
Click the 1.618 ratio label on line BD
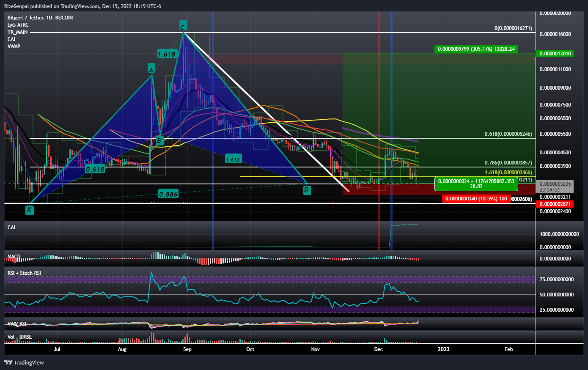click(x=233, y=159)
